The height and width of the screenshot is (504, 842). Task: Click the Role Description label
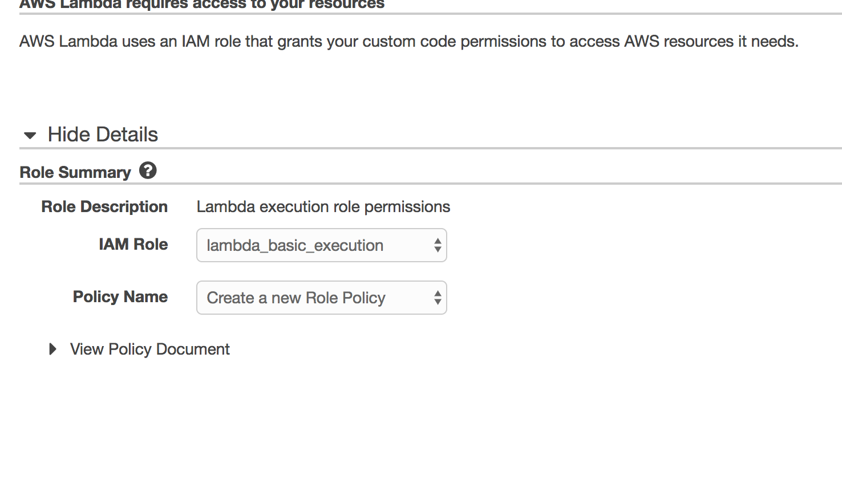point(104,206)
